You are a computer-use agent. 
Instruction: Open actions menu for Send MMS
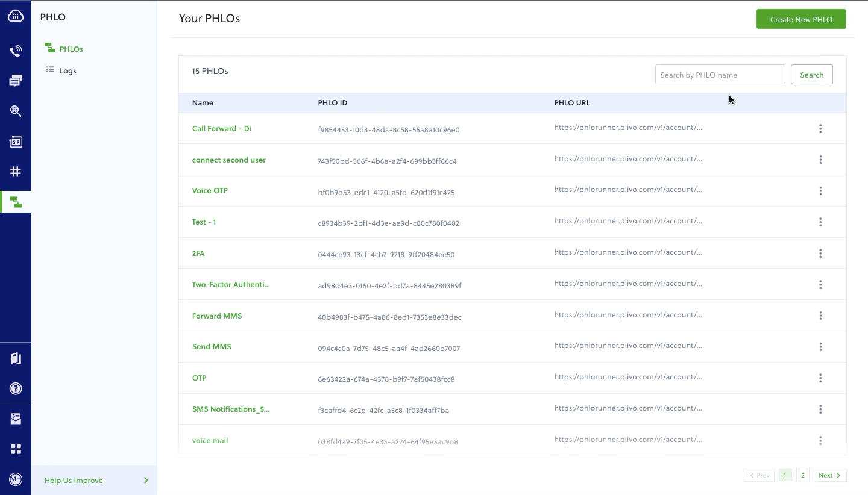point(820,347)
